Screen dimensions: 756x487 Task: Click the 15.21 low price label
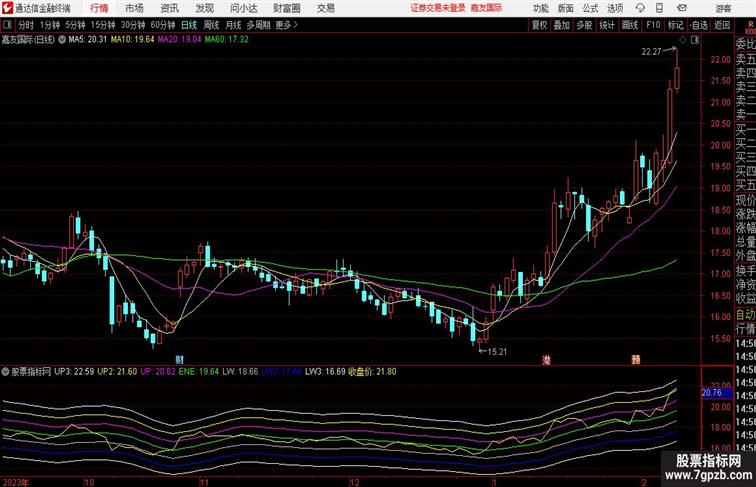(x=498, y=352)
